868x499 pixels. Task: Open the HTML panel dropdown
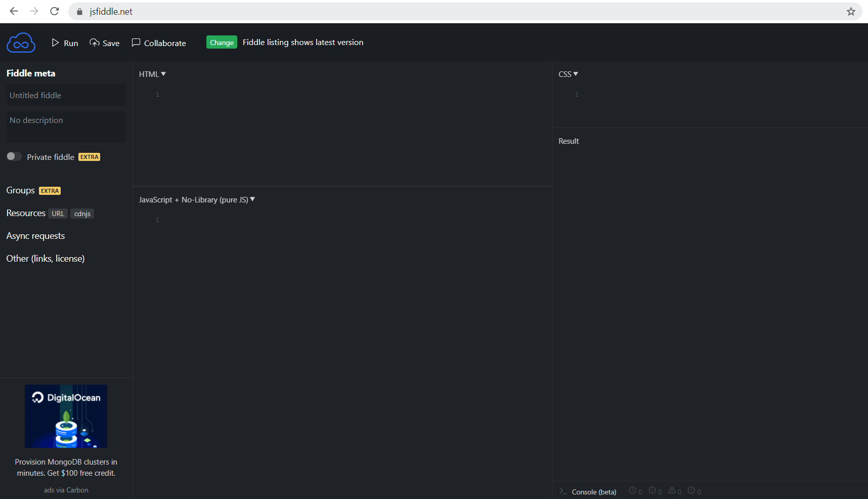[x=152, y=74]
